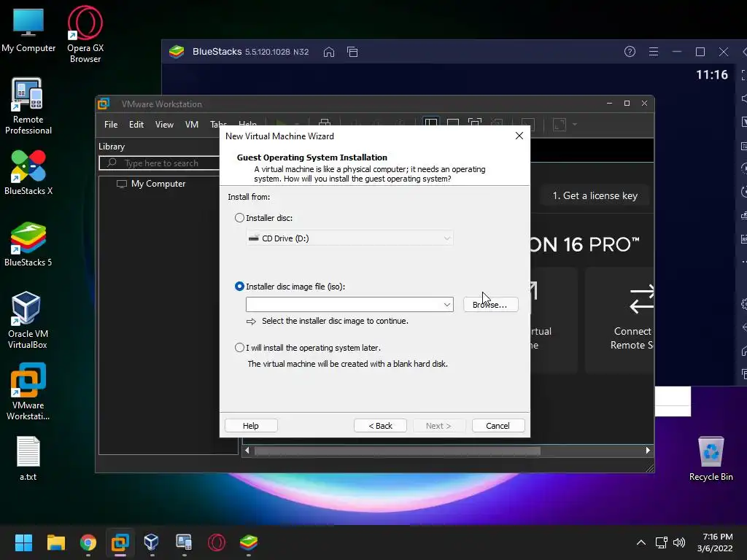
Task: Select the a.txt file on desktop
Action: coord(28,459)
